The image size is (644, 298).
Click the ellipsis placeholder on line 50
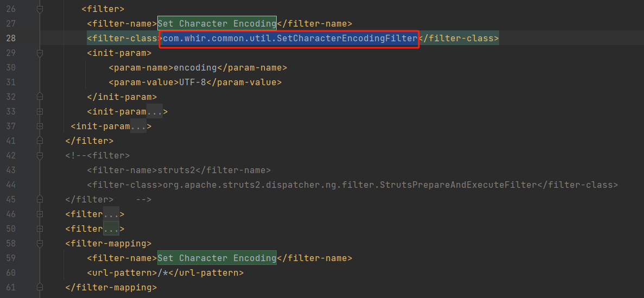111,229
